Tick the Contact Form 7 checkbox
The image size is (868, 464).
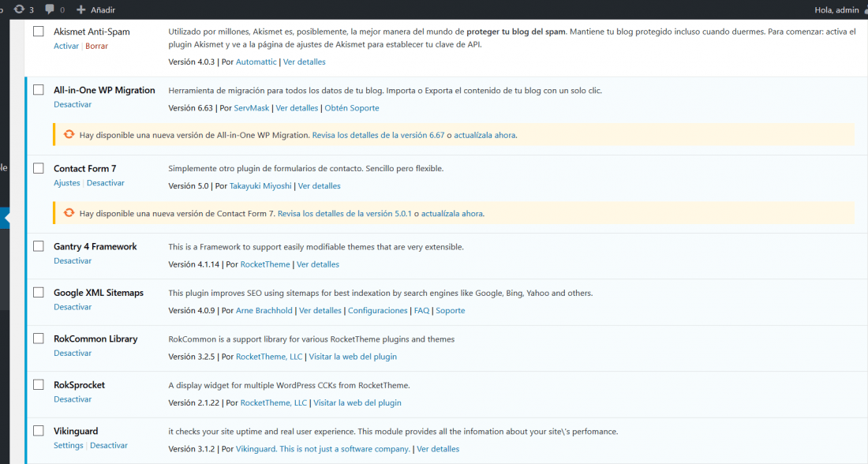[38, 168]
